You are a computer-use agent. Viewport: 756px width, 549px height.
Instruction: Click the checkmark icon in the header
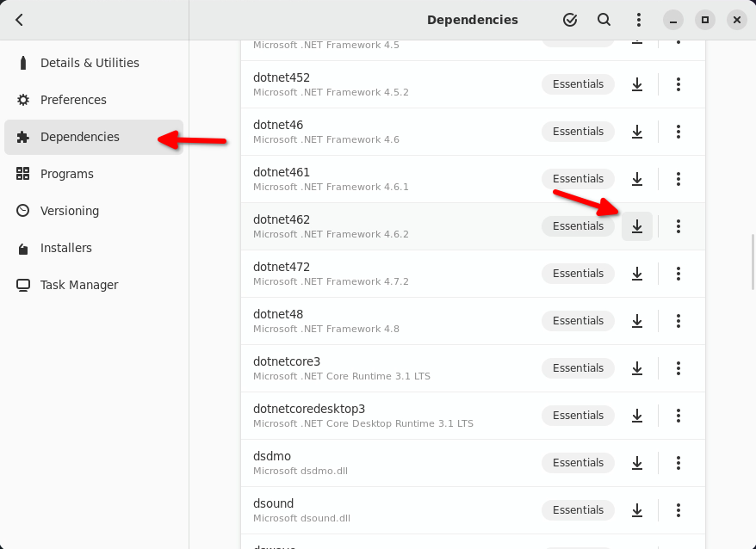tap(569, 20)
